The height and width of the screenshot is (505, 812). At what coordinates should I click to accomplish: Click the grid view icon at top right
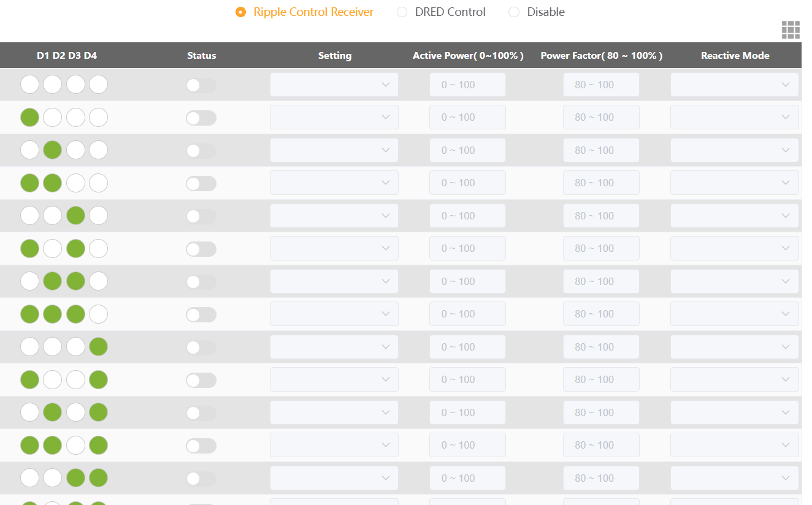point(791,29)
